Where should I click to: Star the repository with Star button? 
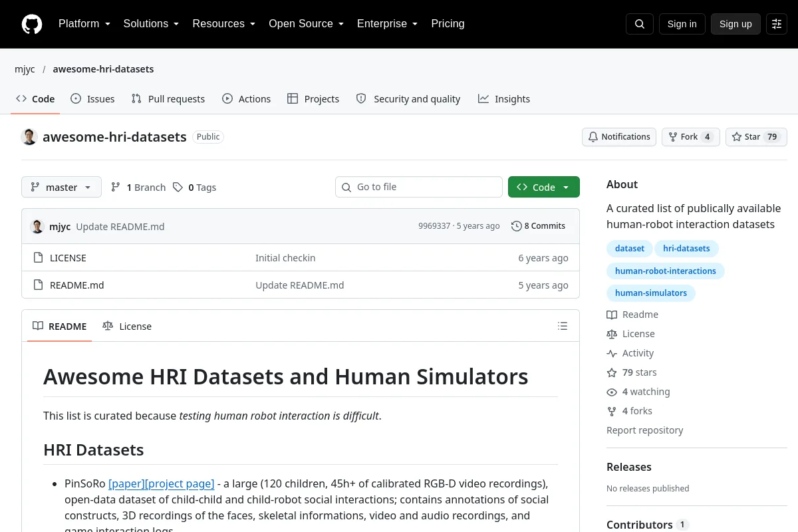756,137
